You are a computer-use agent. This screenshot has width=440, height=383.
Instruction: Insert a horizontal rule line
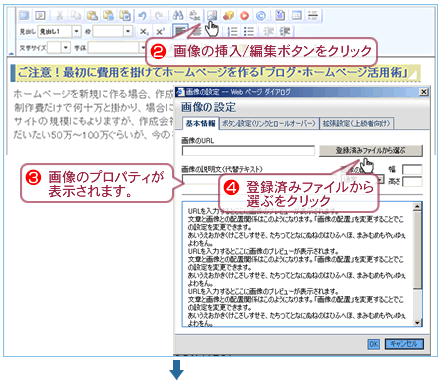pos(313,15)
